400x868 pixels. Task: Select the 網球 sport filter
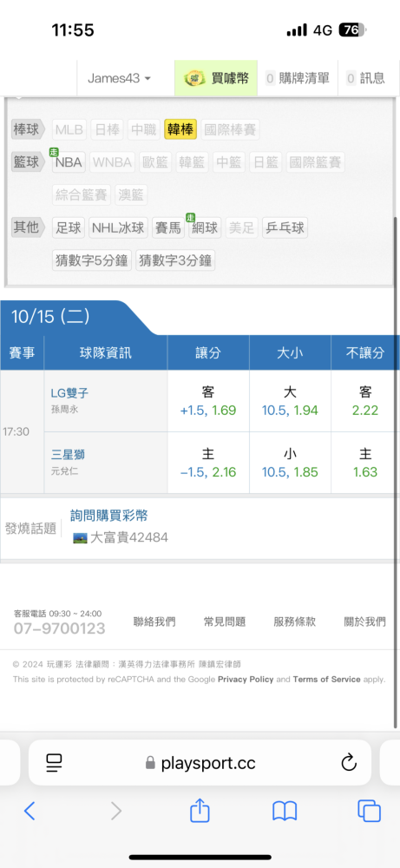point(204,227)
